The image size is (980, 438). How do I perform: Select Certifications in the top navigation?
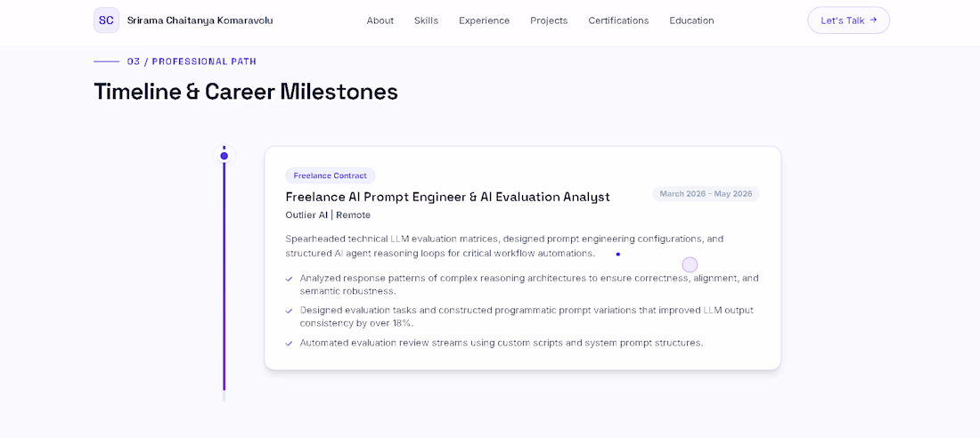tap(619, 20)
